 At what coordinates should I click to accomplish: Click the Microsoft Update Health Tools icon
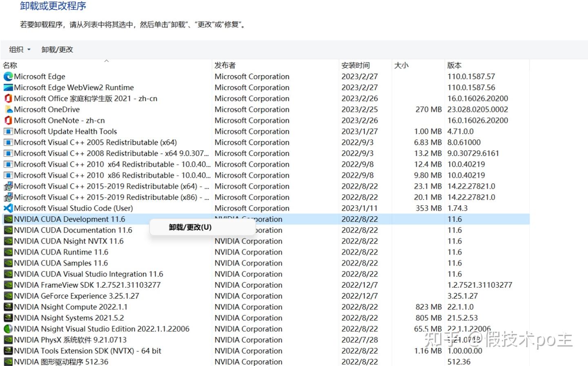tap(8, 131)
